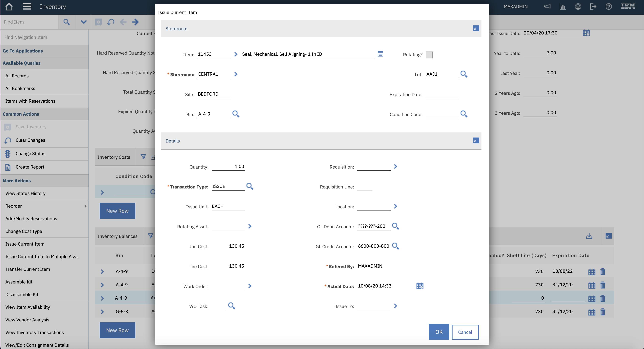Open GL Debit Account lookup magnifier
The height and width of the screenshot is (349, 644).
click(x=395, y=226)
